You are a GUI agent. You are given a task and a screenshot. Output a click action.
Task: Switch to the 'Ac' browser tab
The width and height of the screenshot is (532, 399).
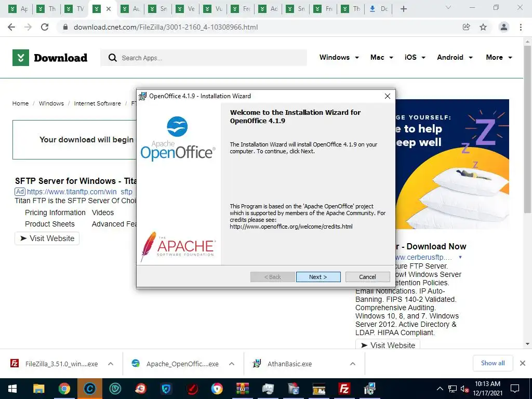pyautogui.click(x=269, y=9)
